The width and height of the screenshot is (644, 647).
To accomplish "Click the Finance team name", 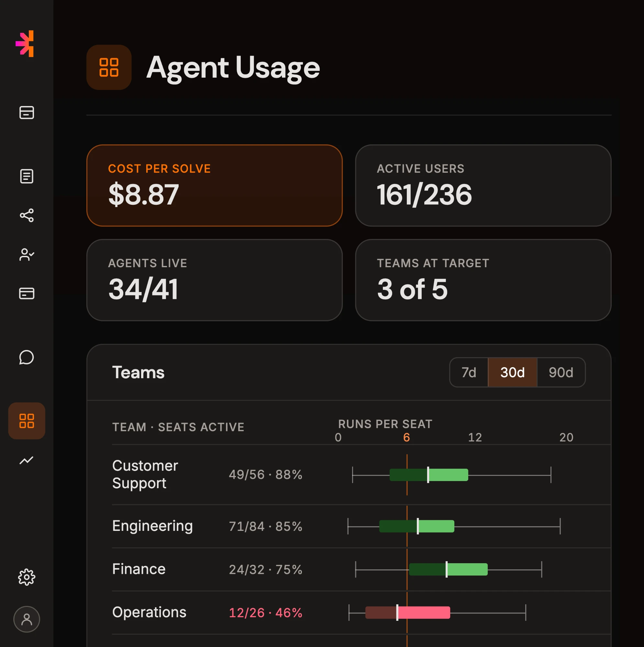I will tap(139, 569).
